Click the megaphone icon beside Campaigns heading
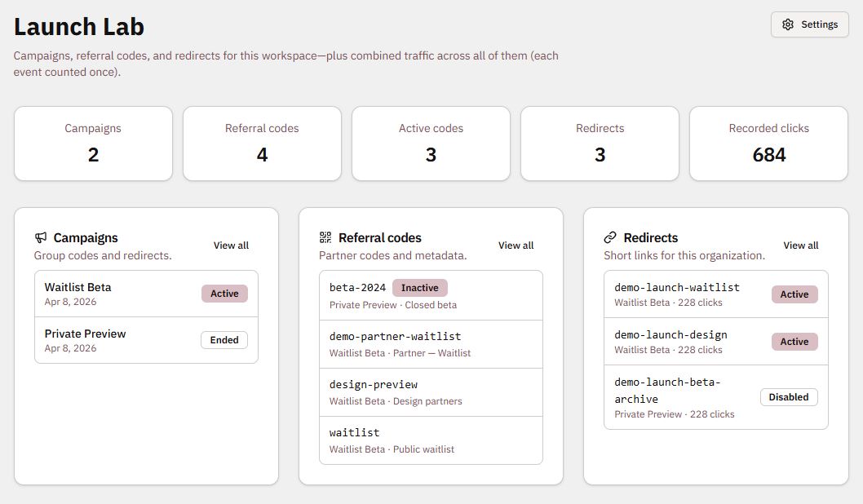Image resolution: width=863 pixels, height=504 pixels. point(41,238)
